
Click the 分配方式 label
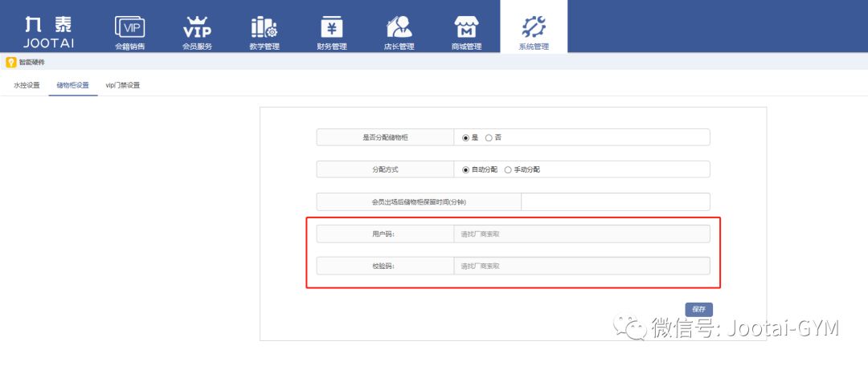pos(385,169)
